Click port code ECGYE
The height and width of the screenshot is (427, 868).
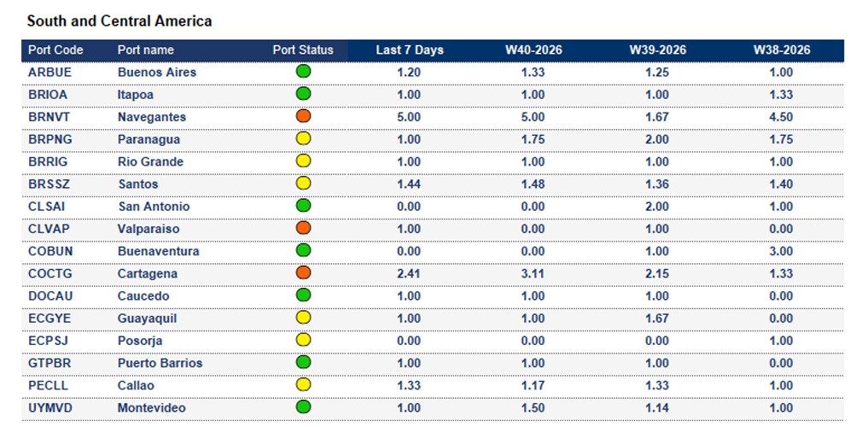50,319
